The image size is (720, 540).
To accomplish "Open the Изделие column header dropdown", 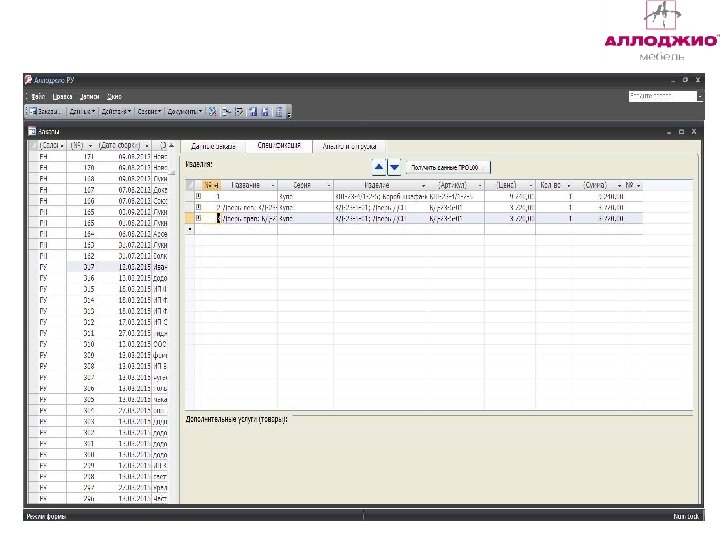I will [423, 186].
